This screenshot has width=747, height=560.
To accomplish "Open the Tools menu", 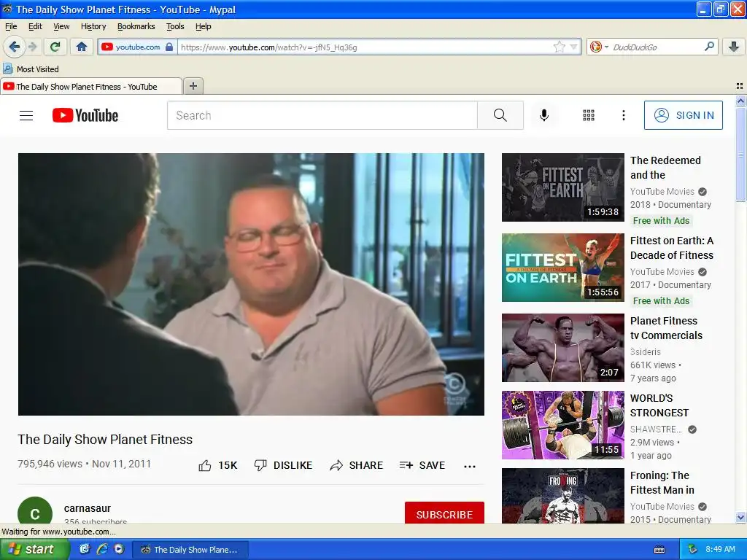I will [x=175, y=26].
